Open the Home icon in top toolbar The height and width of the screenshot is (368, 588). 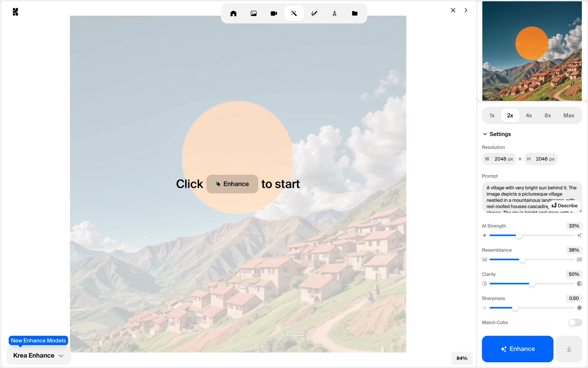pos(233,13)
